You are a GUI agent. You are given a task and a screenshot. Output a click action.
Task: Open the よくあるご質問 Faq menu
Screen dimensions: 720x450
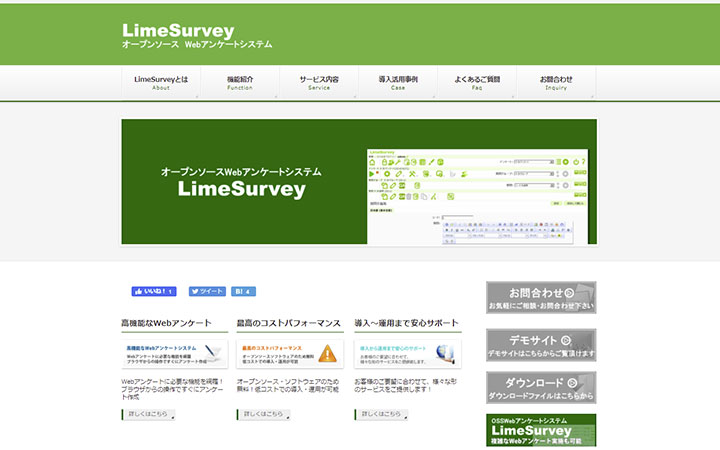coord(477,83)
